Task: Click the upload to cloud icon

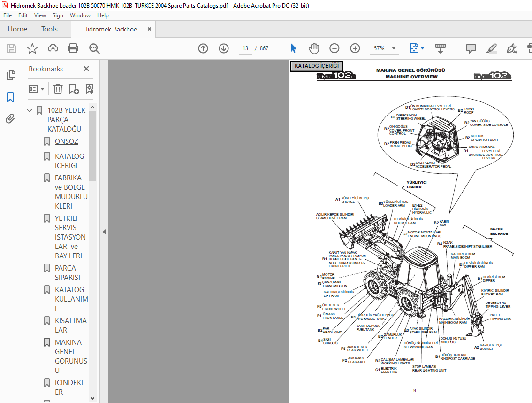Action: [53, 48]
